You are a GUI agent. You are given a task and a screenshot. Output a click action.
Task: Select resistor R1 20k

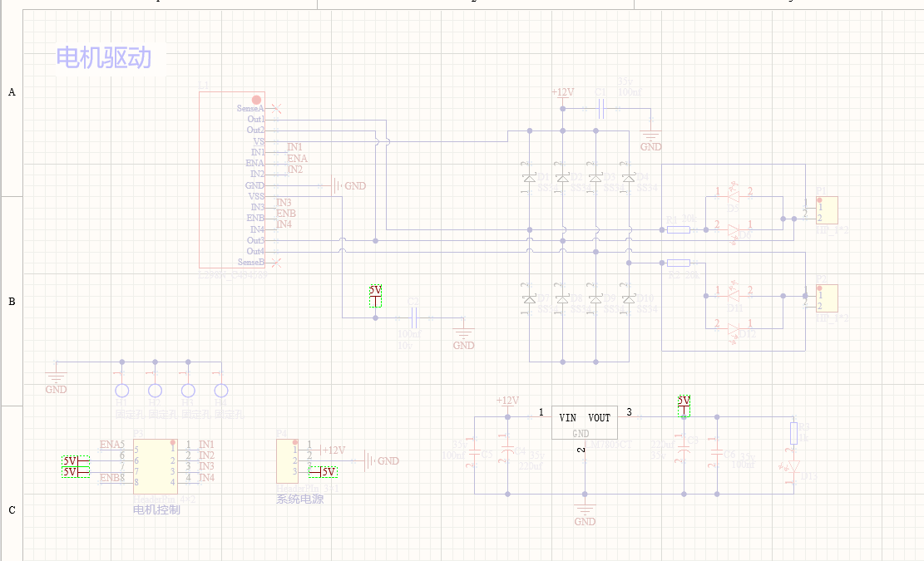click(679, 229)
